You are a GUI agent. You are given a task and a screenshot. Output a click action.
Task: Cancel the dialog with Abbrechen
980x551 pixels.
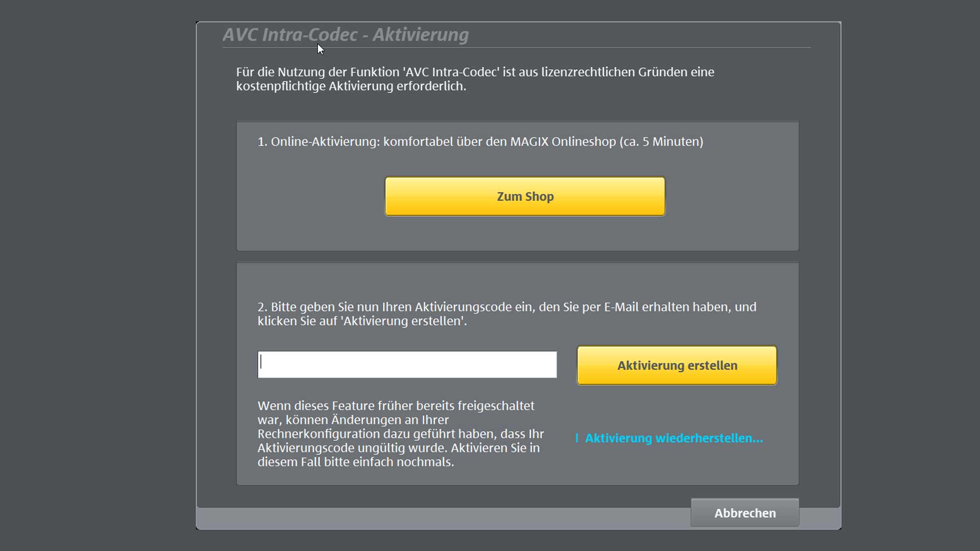tap(745, 513)
